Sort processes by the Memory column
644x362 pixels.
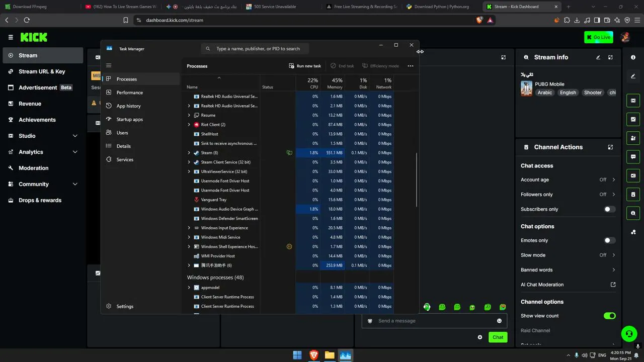(333, 83)
